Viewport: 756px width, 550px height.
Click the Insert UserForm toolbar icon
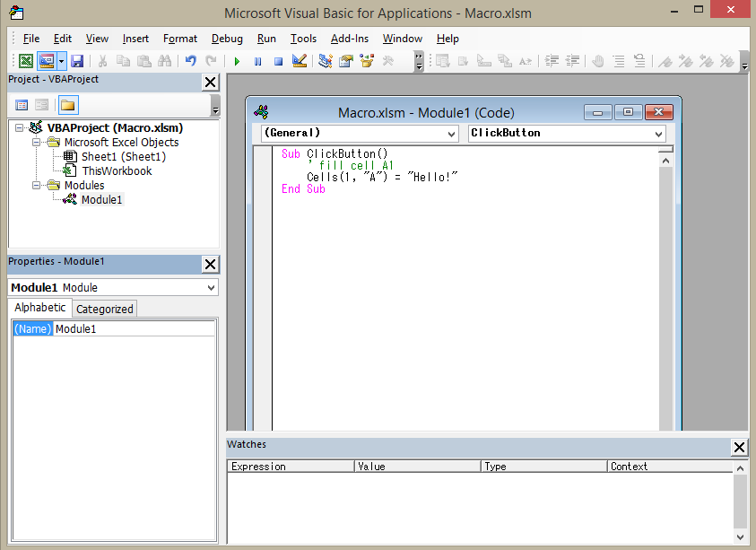(47, 61)
